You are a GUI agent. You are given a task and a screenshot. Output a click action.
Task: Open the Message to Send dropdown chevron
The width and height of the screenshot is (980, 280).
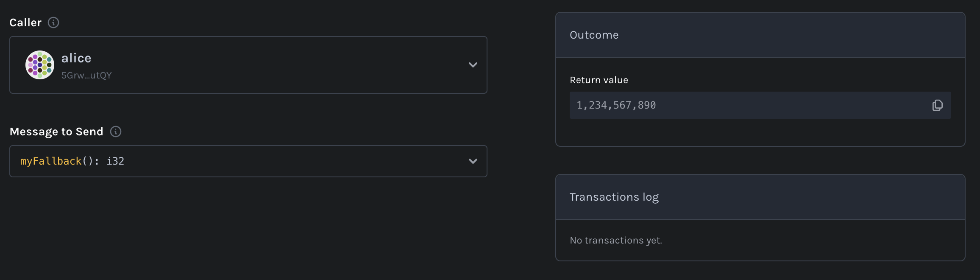pyautogui.click(x=473, y=161)
